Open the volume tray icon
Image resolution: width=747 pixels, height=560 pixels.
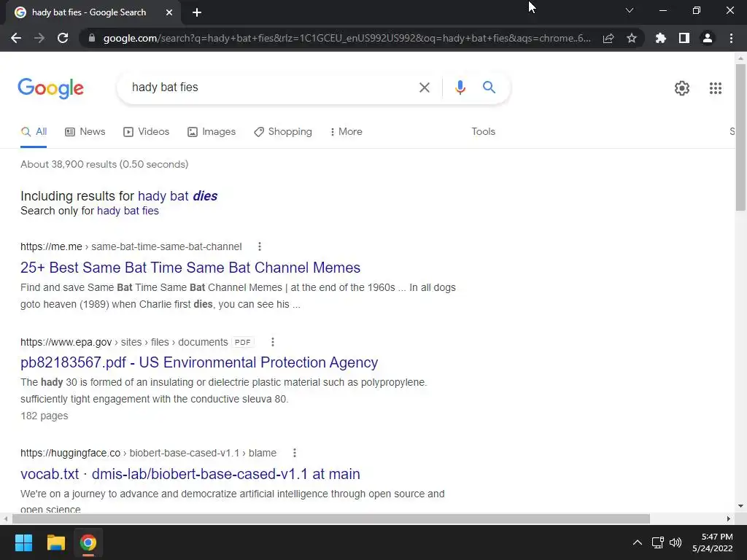675,542
